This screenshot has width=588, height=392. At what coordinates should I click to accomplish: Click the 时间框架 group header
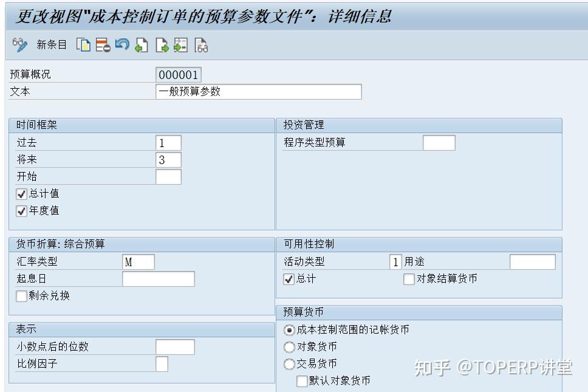142,125
